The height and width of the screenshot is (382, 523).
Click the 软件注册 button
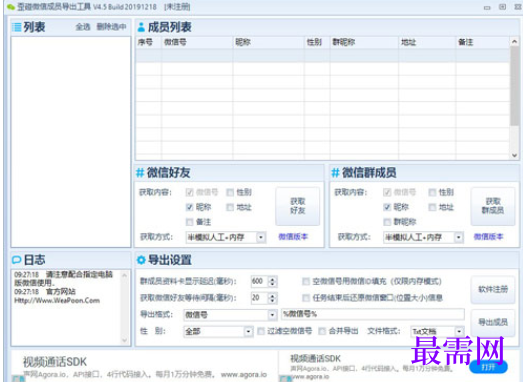(493, 289)
